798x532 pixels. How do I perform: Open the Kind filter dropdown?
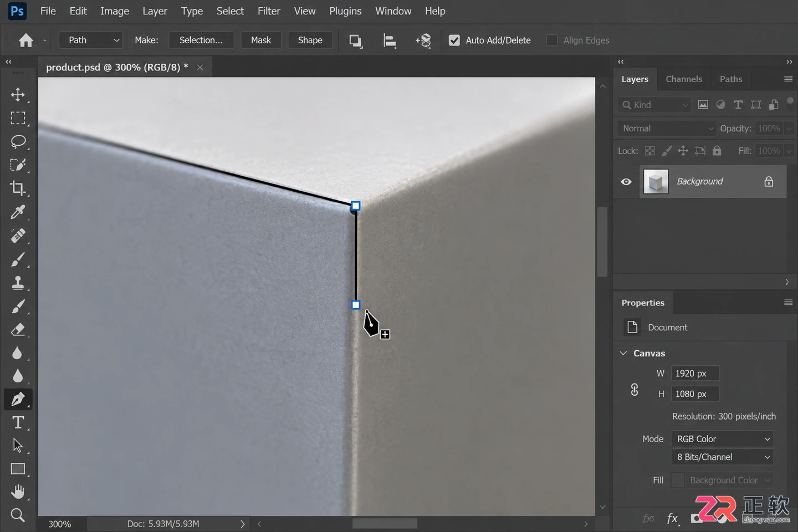[x=655, y=105]
